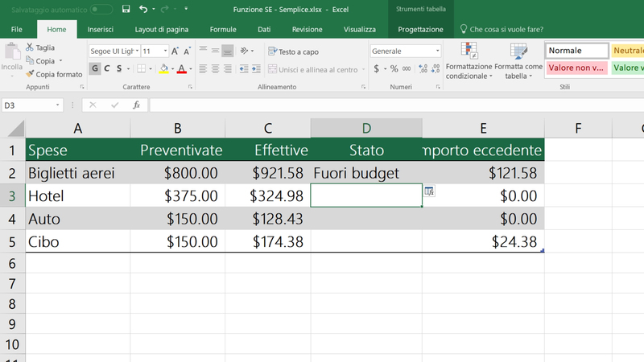The width and height of the screenshot is (644, 362).
Task: Click the Taglia scissors icon
Action: (x=30, y=47)
